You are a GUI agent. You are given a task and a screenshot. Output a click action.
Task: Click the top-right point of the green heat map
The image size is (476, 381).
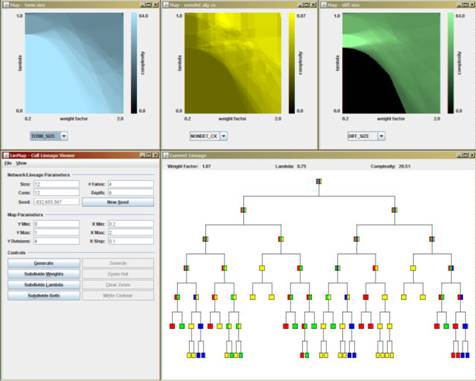[x=439, y=14]
